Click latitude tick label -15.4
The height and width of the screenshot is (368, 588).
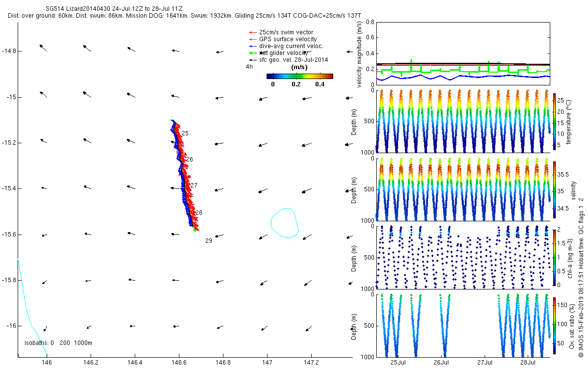(8, 188)
